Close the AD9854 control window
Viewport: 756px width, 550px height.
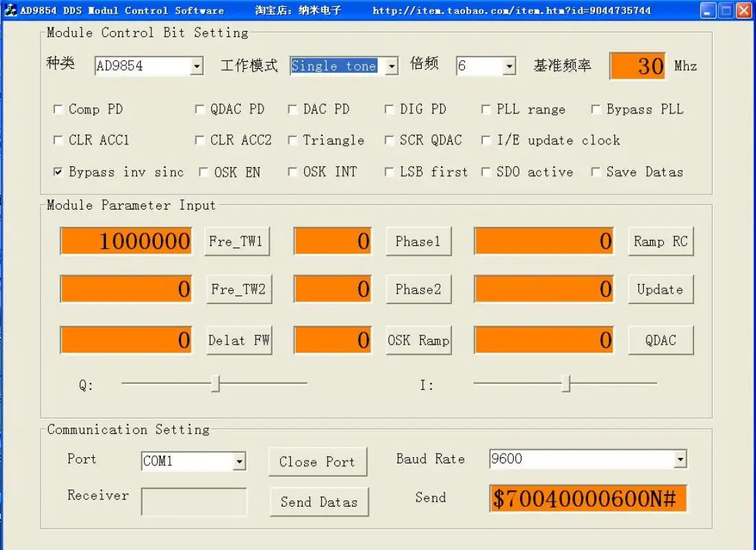click(744, 10)
